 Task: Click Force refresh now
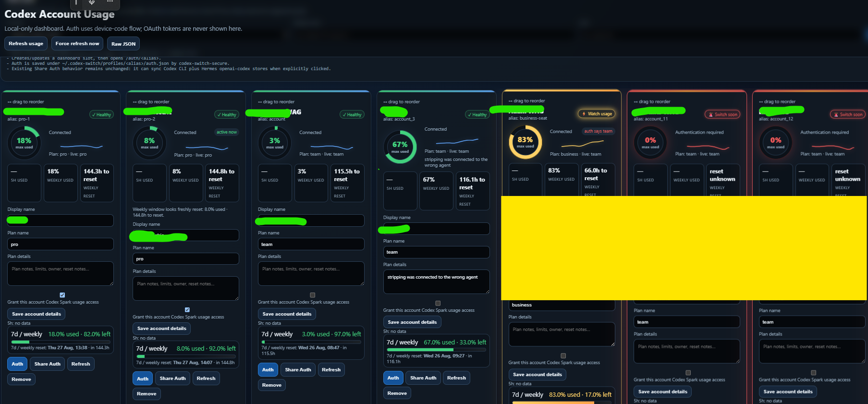[x=77, y=44]
